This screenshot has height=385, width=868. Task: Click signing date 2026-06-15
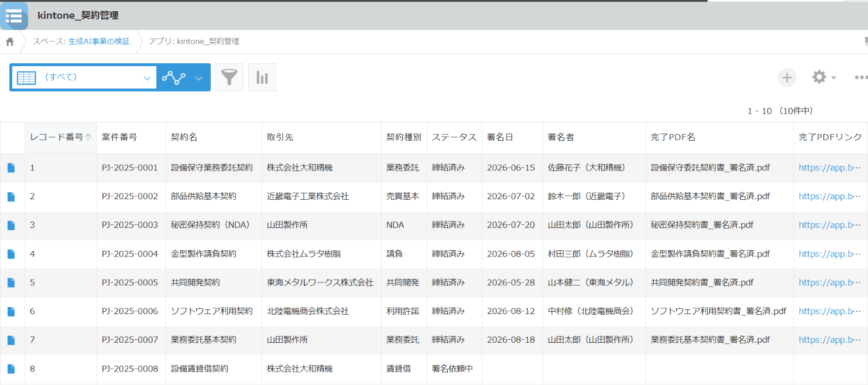511,168
